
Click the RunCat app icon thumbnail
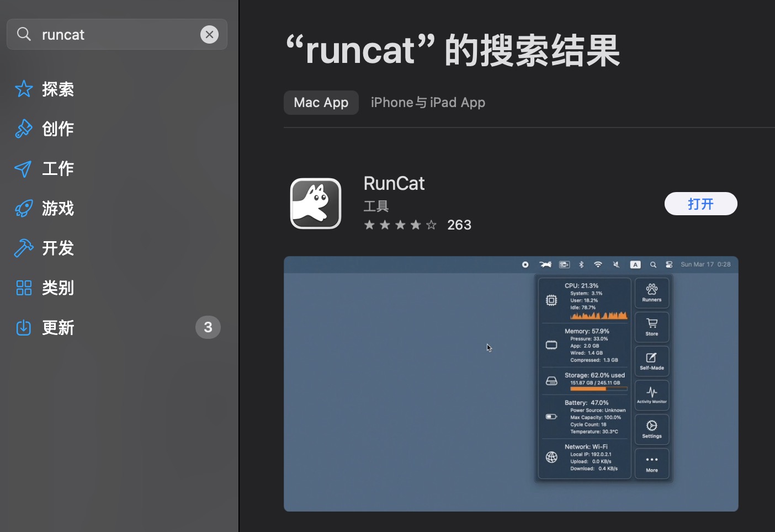(x=315, y=203)
